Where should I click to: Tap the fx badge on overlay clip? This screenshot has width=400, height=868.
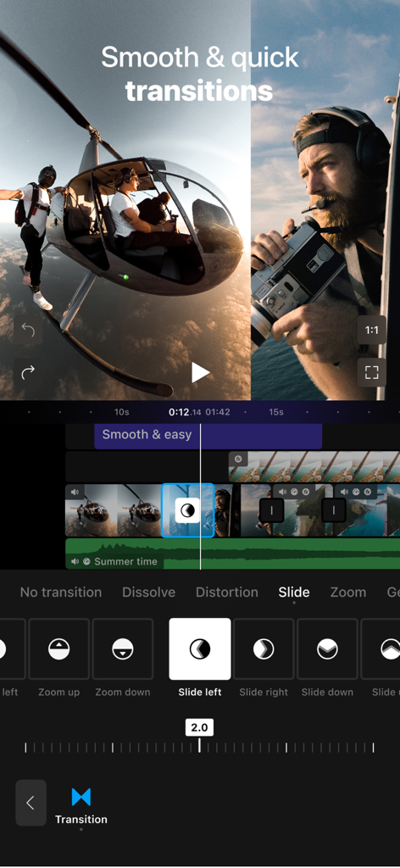coord(238,459)
